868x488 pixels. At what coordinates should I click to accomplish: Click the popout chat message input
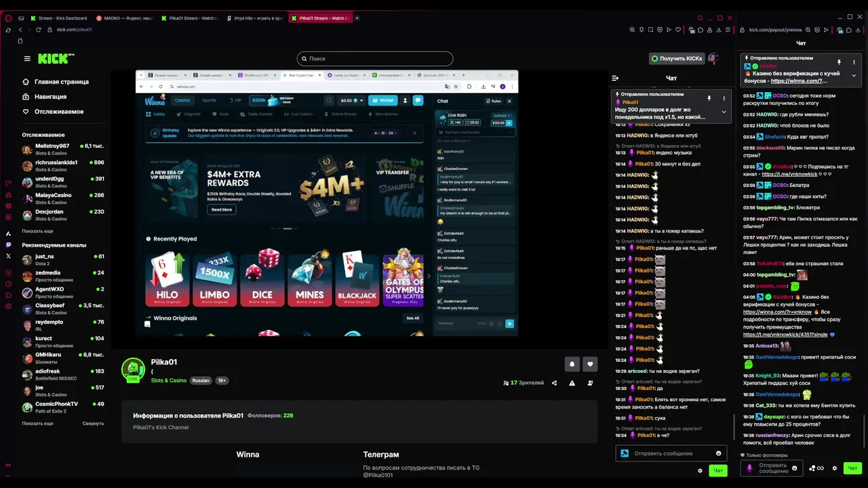772,468
